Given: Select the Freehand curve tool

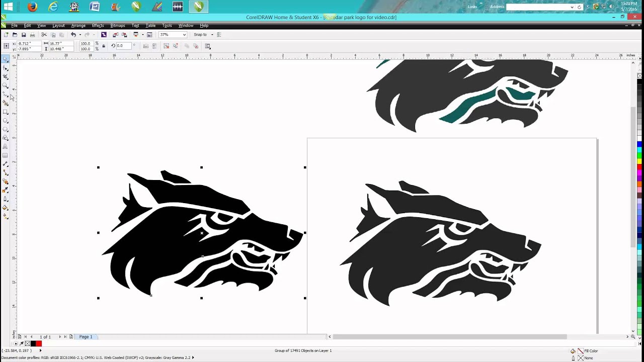Looking at the screenshot, I should pos(6,94).
